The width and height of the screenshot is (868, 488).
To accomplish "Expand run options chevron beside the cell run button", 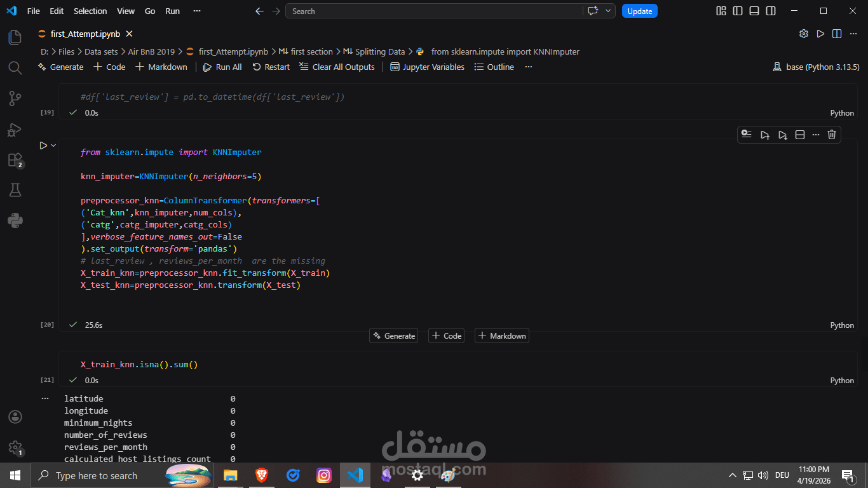I will (53, 146).
